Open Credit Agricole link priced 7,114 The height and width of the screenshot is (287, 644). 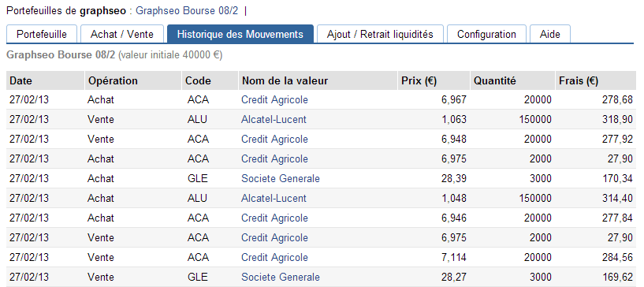[x=274, y=258]
